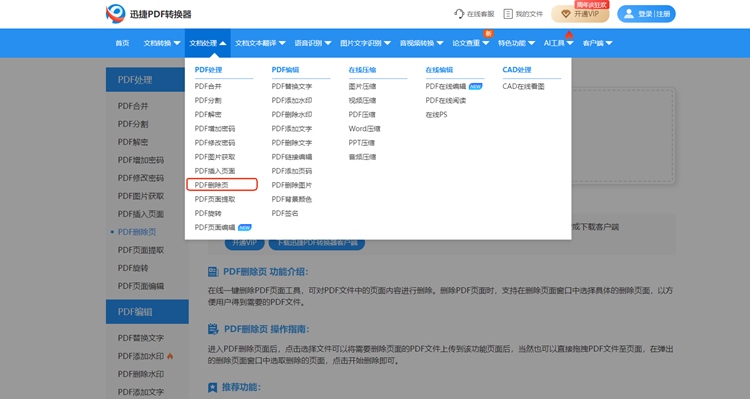Click the 开通VIP diamond button
The height and width of the screenshot is (399, 750).
click(x=580, y=14)
